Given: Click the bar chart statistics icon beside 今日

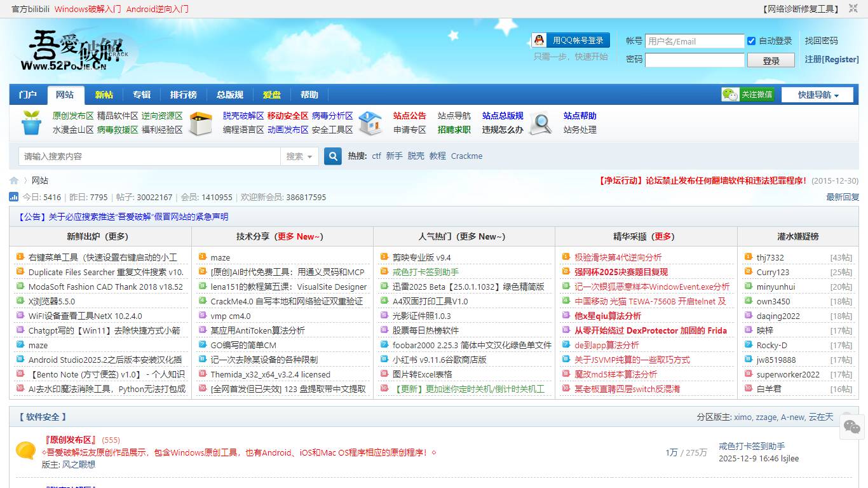Looking at the screenshot, I should click(x=14, y=197).
